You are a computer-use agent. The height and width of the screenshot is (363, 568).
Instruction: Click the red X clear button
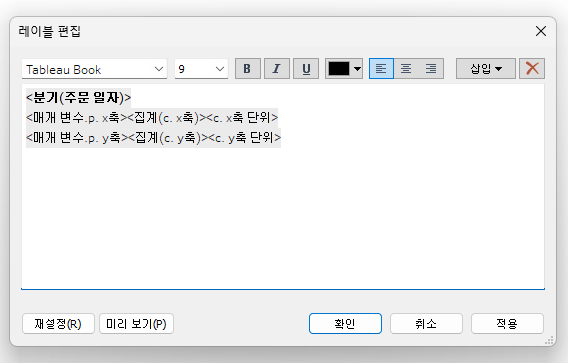(532, 68)
